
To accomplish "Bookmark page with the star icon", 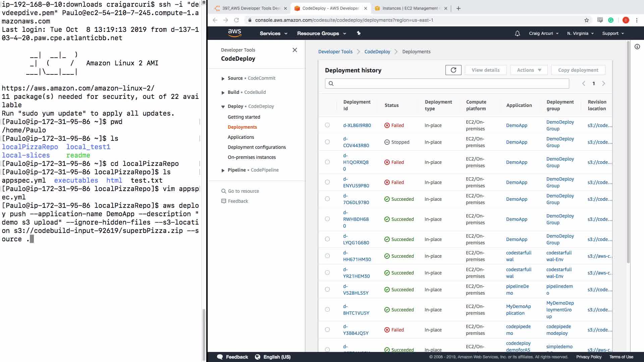I will tap(586, 20).
